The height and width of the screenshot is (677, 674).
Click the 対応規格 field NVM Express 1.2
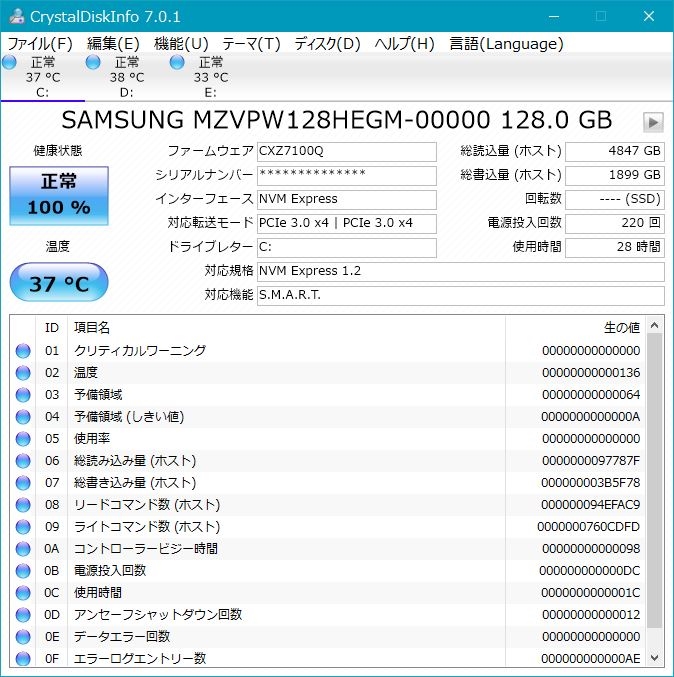point(461,272)
